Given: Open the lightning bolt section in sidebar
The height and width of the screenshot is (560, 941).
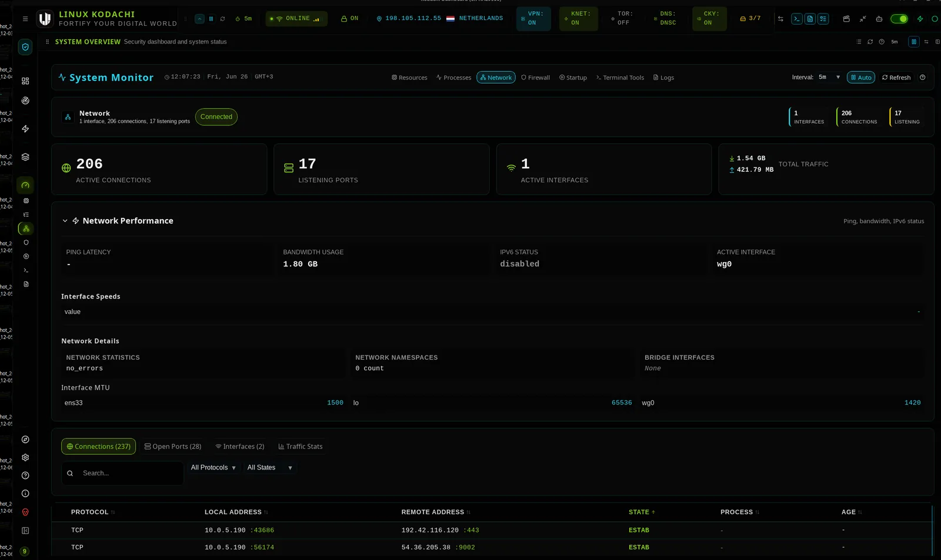Looking at the screenshot, I should click(25, 129).
